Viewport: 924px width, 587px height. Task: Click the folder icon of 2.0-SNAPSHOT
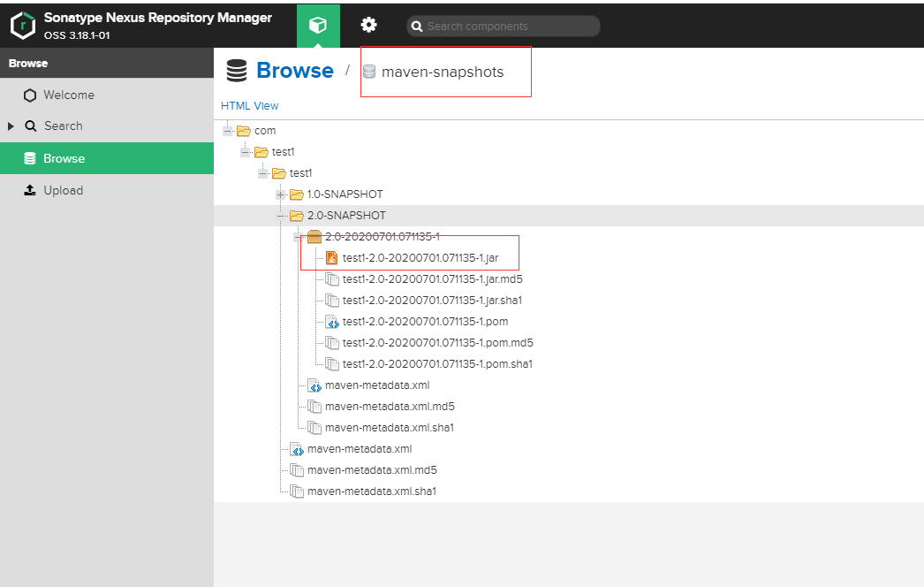(x=297, y=216)
